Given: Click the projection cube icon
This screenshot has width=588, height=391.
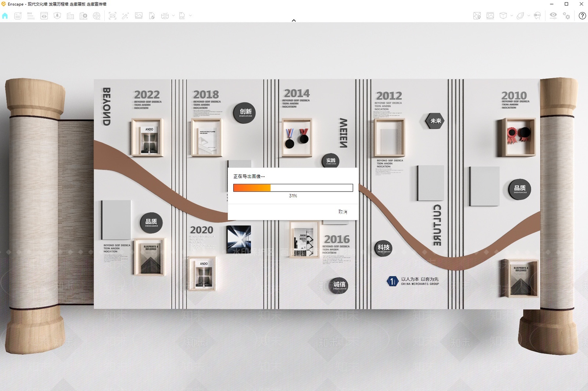Looking at the screenshot, I should (503, 16).
